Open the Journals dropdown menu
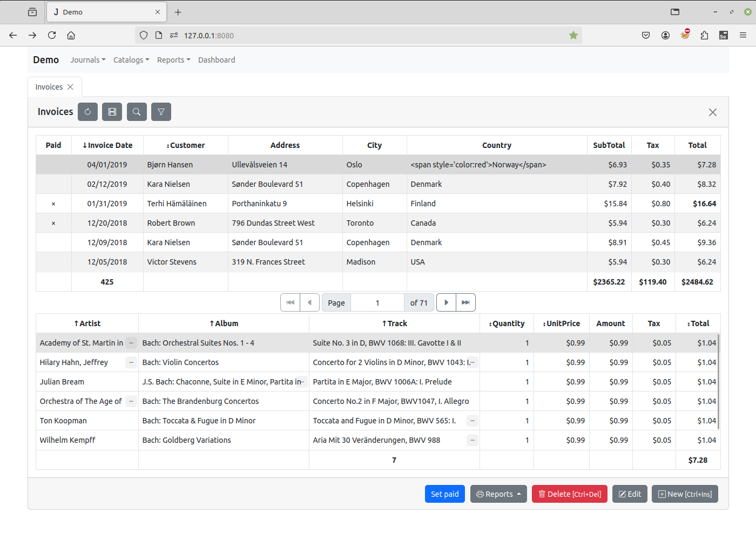Image resolution: width=756 pixels, height=533 pixels. 87,60
